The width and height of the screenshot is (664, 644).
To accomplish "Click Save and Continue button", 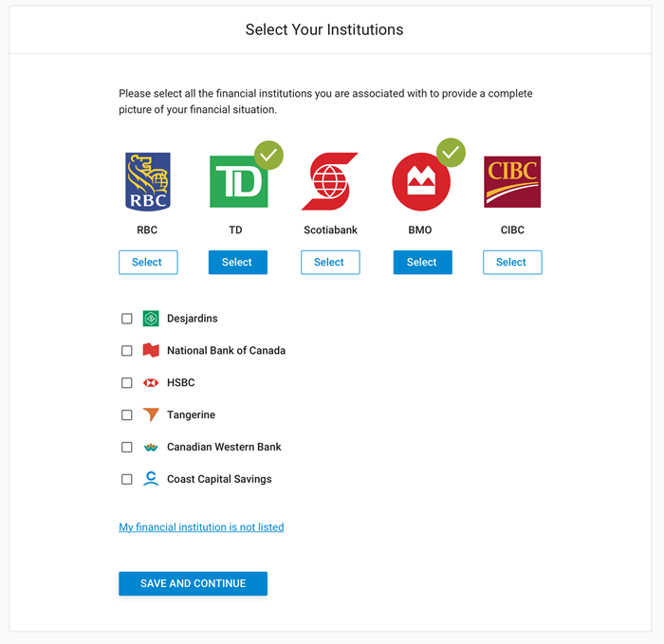I will (193, 583).
